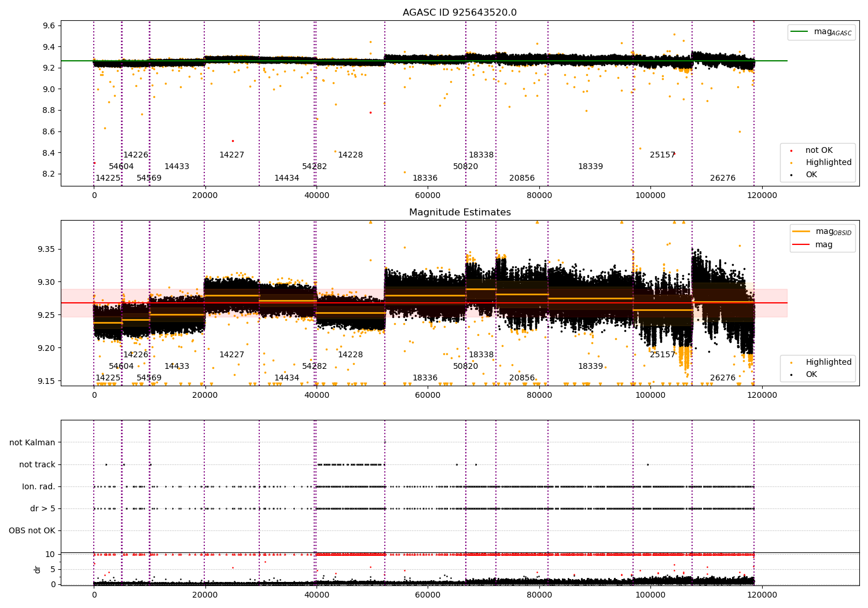868x608 pixels.
Task: Click OBSID label 14434 in Magnitude Estimates plot
Action: [287, 378]
